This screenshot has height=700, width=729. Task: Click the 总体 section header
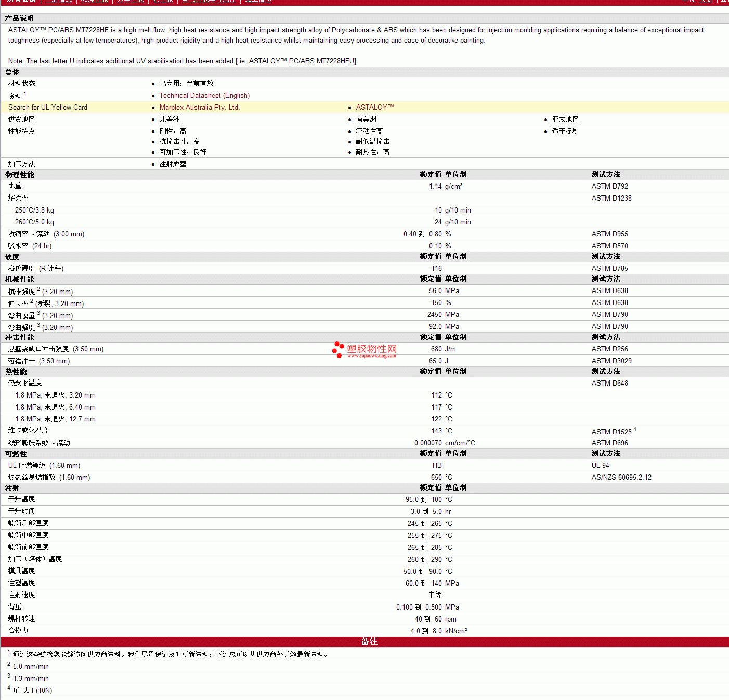tap(12, 72)
